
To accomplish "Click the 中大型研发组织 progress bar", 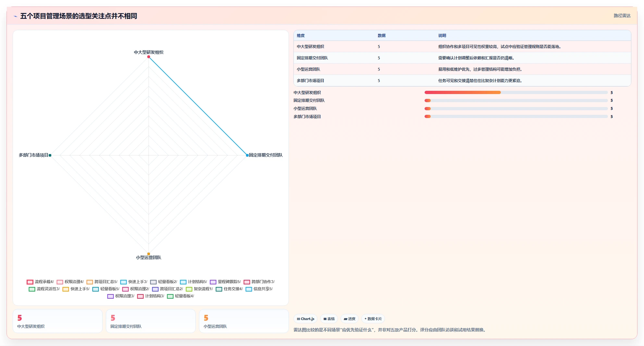I will (516, 92).
